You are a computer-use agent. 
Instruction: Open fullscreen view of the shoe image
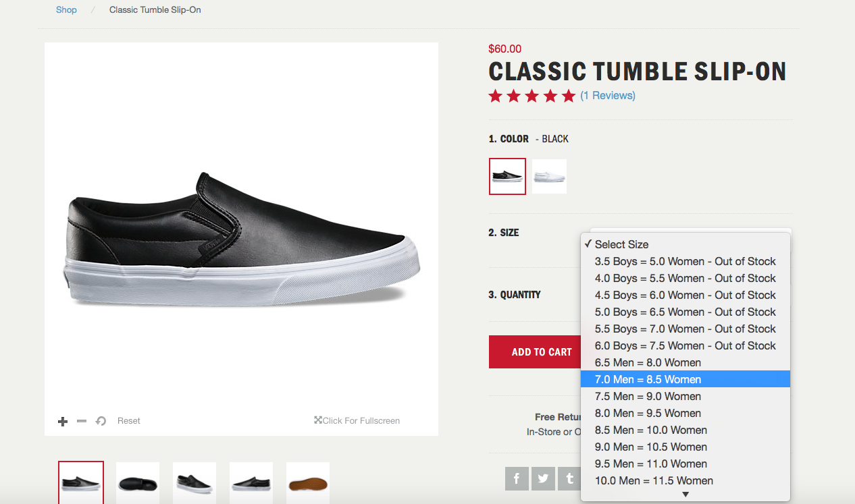click(x=357, y=420)
